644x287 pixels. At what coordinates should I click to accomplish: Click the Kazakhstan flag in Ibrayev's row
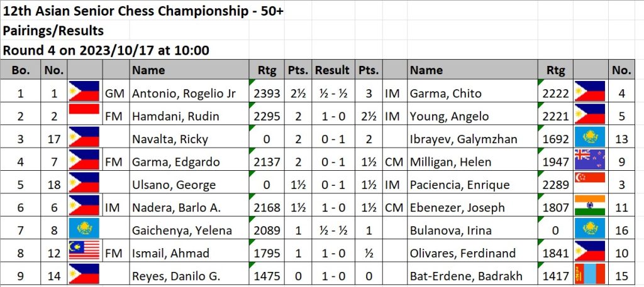click(589, 138)
